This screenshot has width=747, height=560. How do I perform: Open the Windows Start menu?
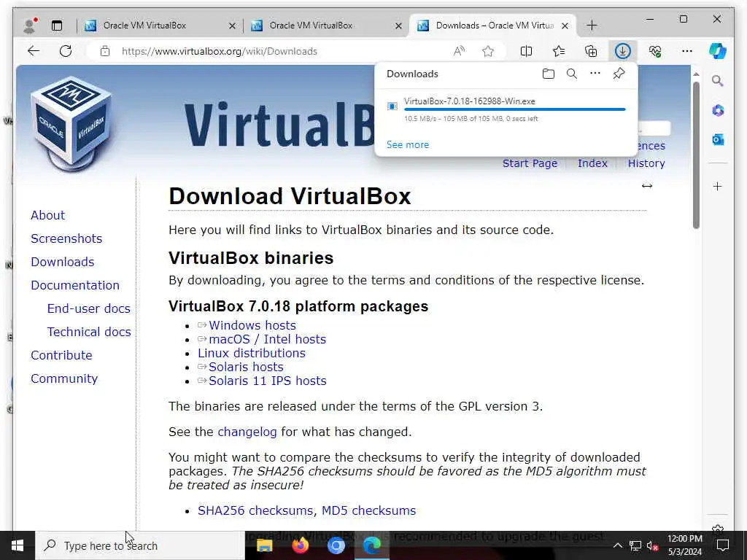pos(18,545)
